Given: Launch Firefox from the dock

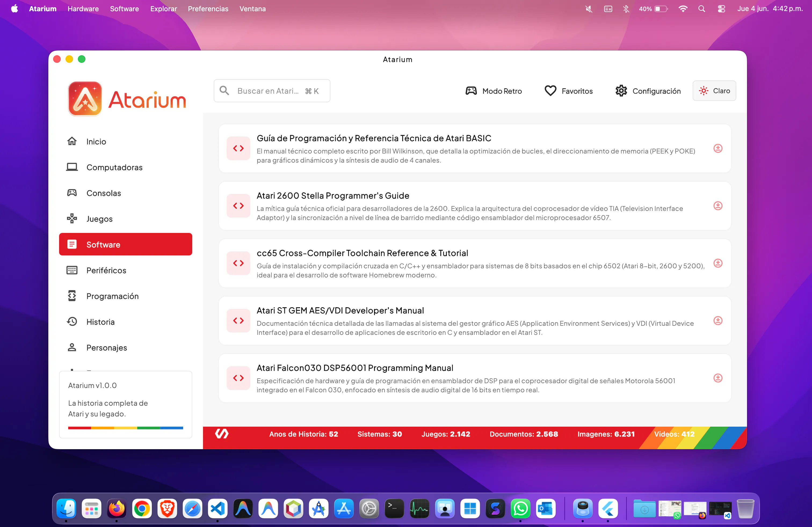Looking at the screenshot, I should point(117,508).
